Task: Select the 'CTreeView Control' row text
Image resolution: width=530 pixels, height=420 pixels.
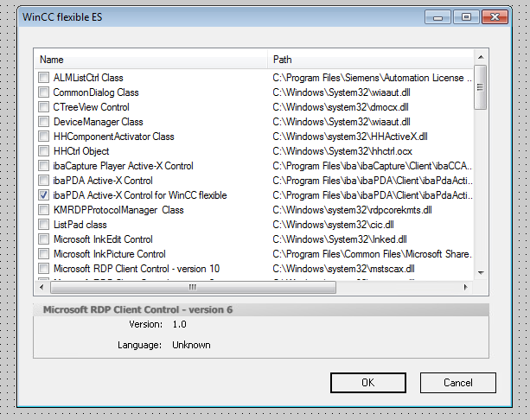Action: coord(92,107)
